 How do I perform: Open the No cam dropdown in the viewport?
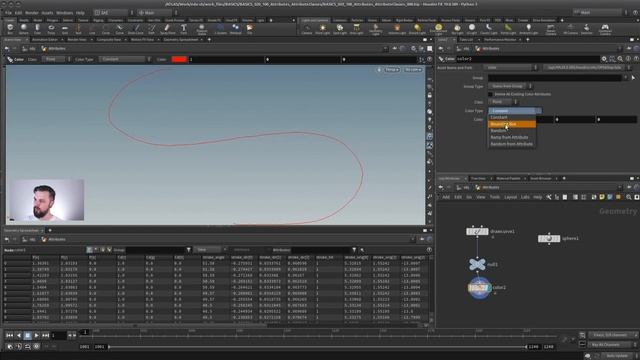coord(413,70)
